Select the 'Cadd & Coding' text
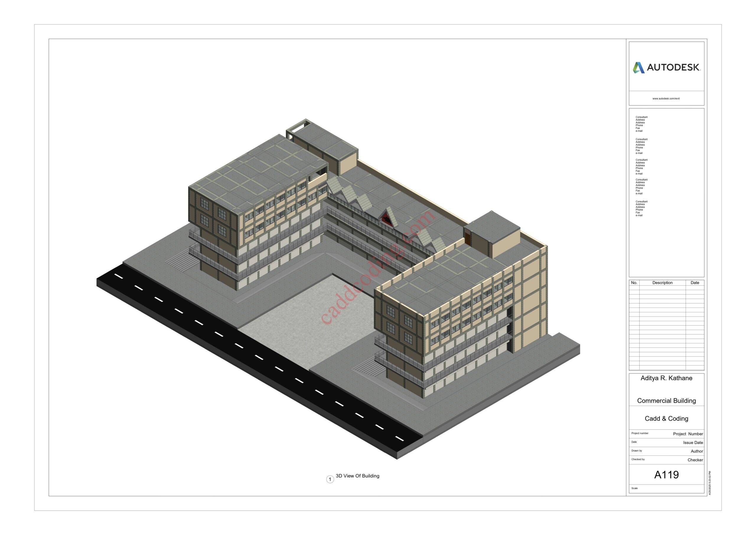This screenshot has width=756, height=535. 666,418
